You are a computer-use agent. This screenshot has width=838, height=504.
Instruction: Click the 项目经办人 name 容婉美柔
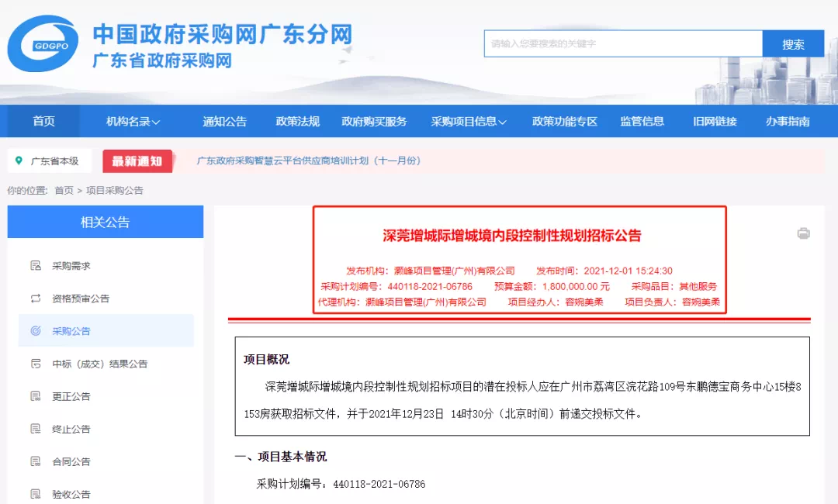[584, 302]
